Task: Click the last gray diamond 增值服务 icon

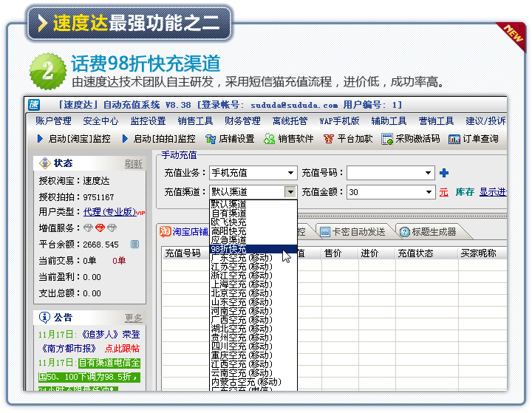Action: (112, 228)
